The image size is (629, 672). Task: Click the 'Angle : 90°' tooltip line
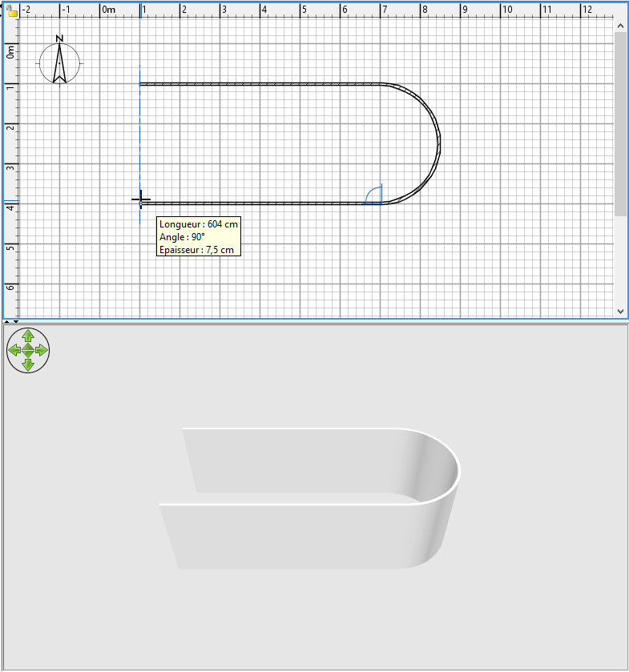(182, 237)
